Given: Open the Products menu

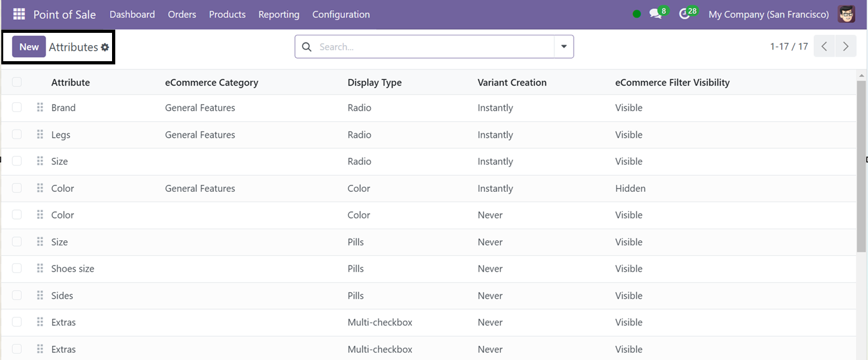Looking at the screenshot, I should click(x=227, y=14).
